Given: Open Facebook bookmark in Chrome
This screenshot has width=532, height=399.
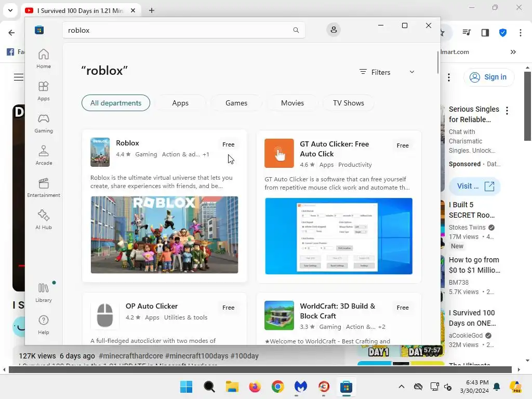Looking at the screenshot, I should [15, 52].
